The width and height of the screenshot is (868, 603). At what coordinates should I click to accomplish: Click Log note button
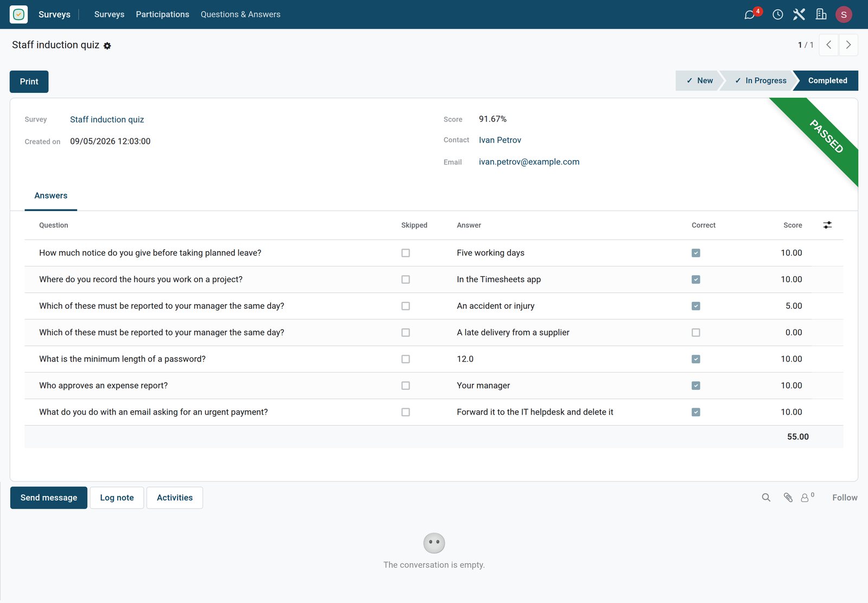[117, 498]
